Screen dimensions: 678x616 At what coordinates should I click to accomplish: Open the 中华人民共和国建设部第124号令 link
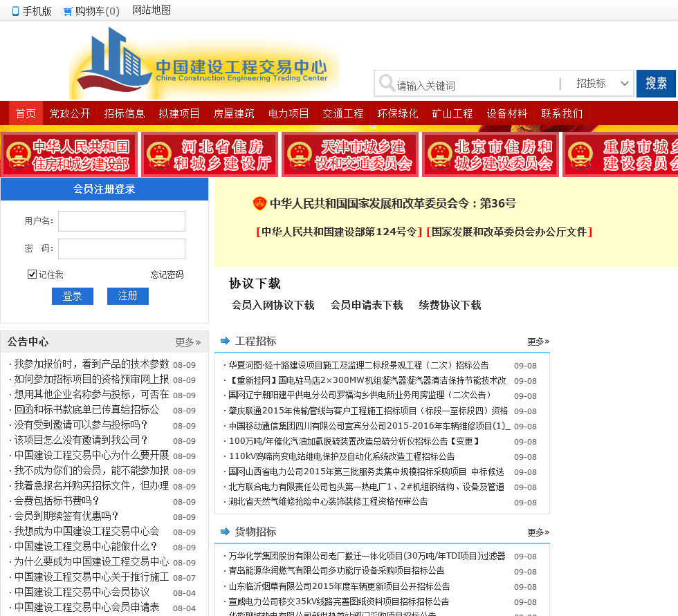point(339,232)
